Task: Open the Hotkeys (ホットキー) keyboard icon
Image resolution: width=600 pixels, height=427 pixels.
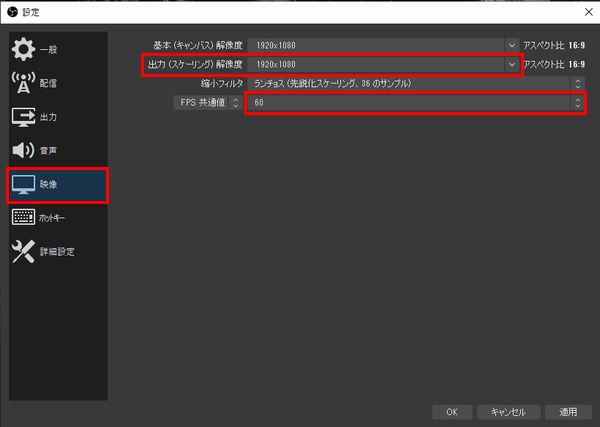Action: 23,217
